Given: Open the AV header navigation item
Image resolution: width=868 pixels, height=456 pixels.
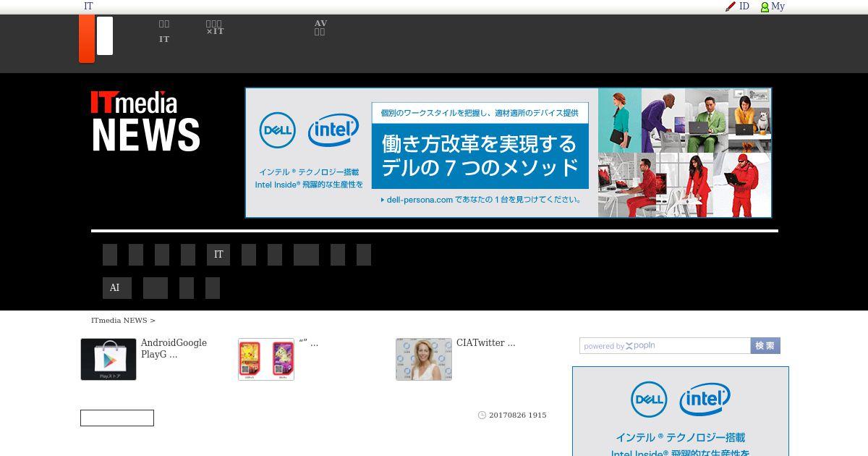Looking at the screenshot, I should tap(320, 28).
